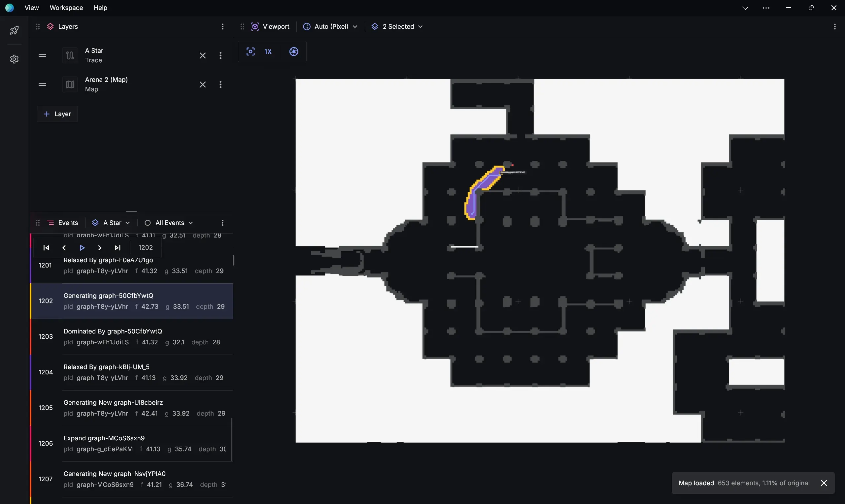Step forward one event
The height and width of the screenshot is (504, 845).
click(x=100, y=248)
